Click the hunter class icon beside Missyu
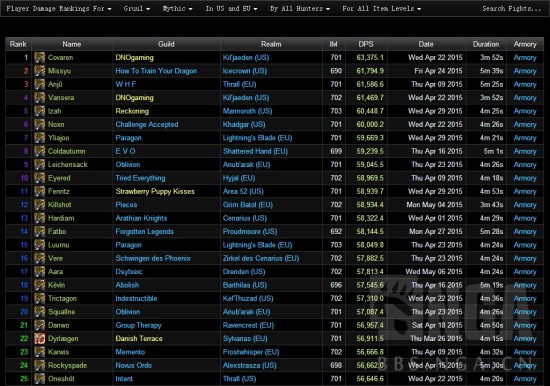550x386 pixels. click(40, 71)
